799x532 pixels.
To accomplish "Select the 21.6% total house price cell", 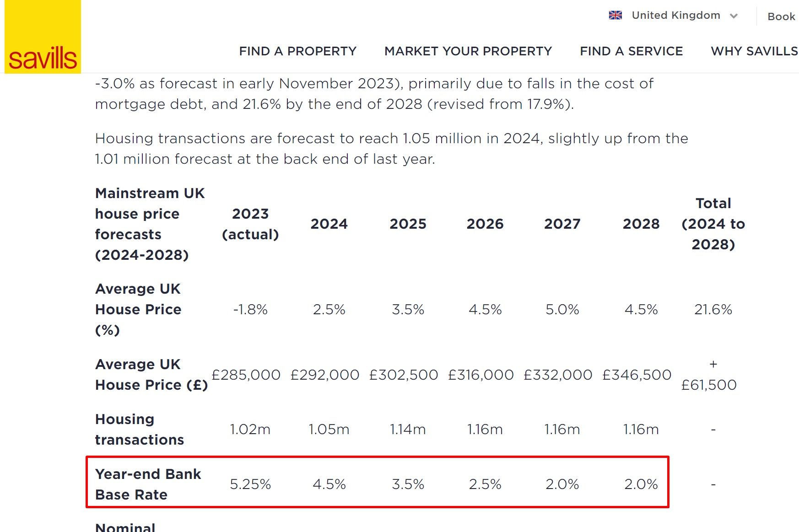I will pos(713,310).
